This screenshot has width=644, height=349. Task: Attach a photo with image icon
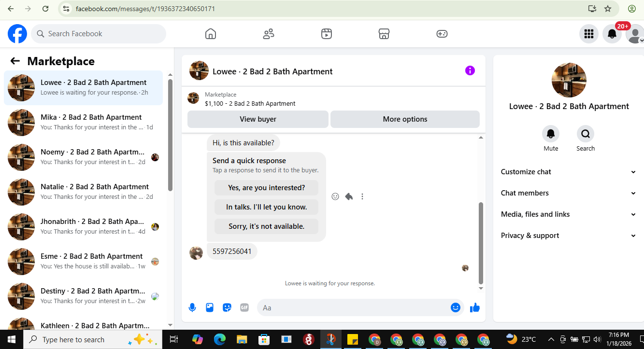coord(210,307)
